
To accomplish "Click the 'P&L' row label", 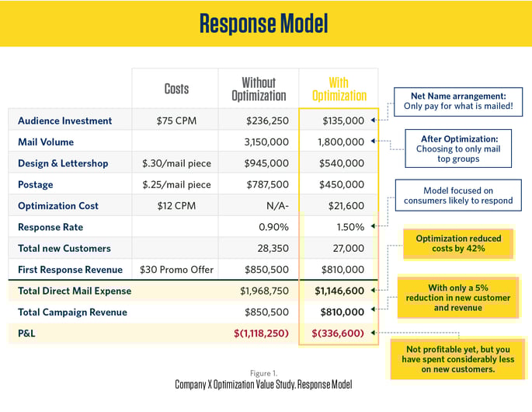I will (x=26, y=333).
